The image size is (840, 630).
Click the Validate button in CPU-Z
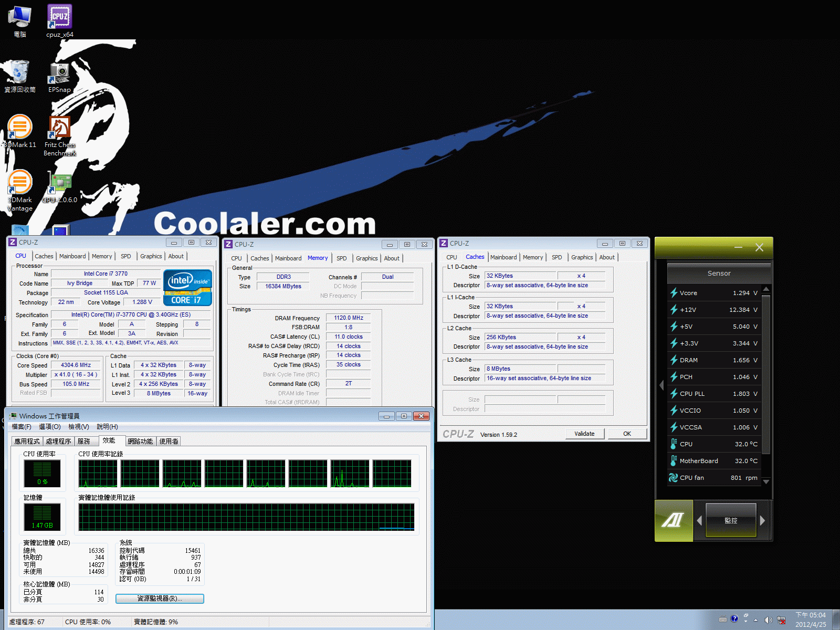coord(584,434)
